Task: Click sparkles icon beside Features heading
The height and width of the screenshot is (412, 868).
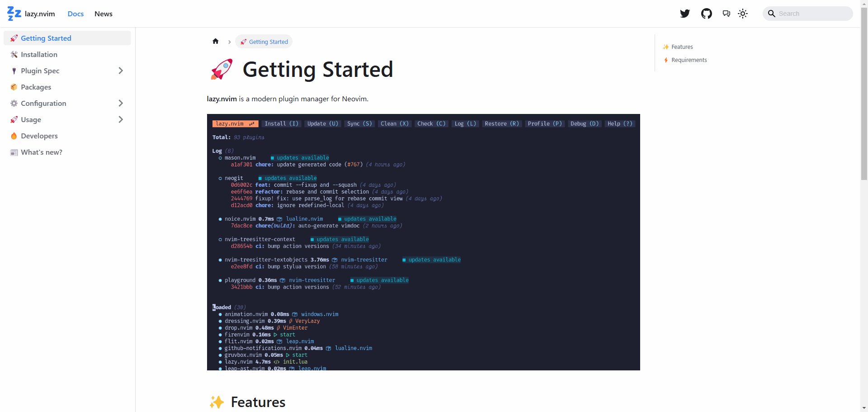Action: (x=217, y=402)
